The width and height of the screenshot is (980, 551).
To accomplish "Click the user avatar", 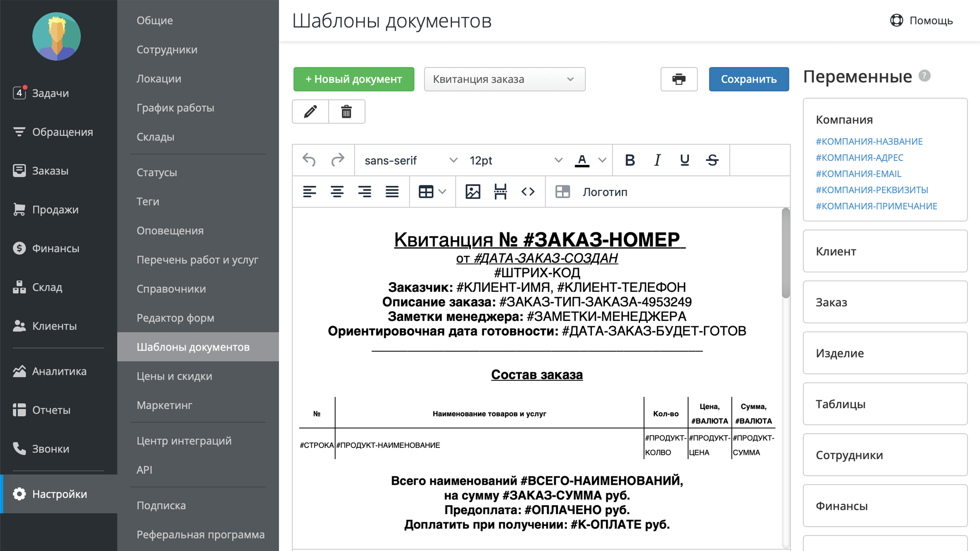I will [57, 36].
